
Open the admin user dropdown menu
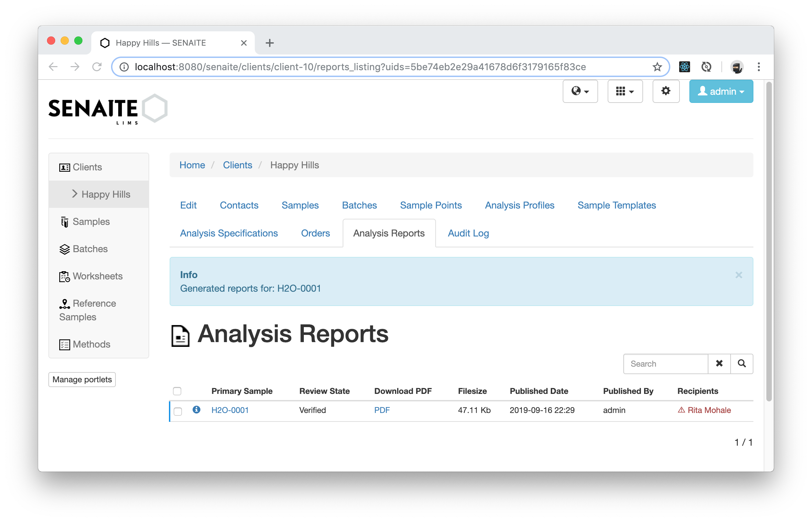click(721, 92)
